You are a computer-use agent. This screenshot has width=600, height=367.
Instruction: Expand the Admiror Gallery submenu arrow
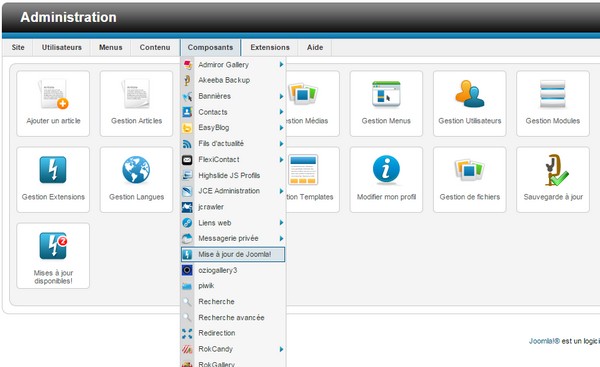[x=281, y=65]
